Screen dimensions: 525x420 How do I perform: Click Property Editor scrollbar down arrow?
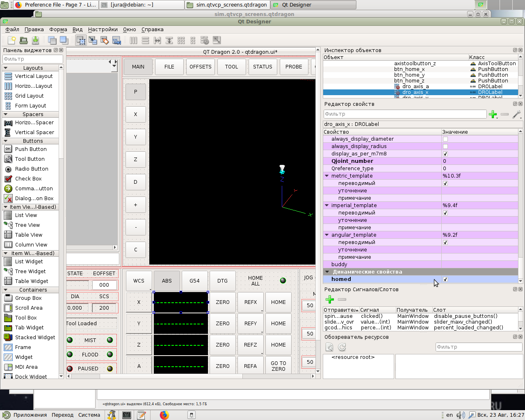pos(520,281)
